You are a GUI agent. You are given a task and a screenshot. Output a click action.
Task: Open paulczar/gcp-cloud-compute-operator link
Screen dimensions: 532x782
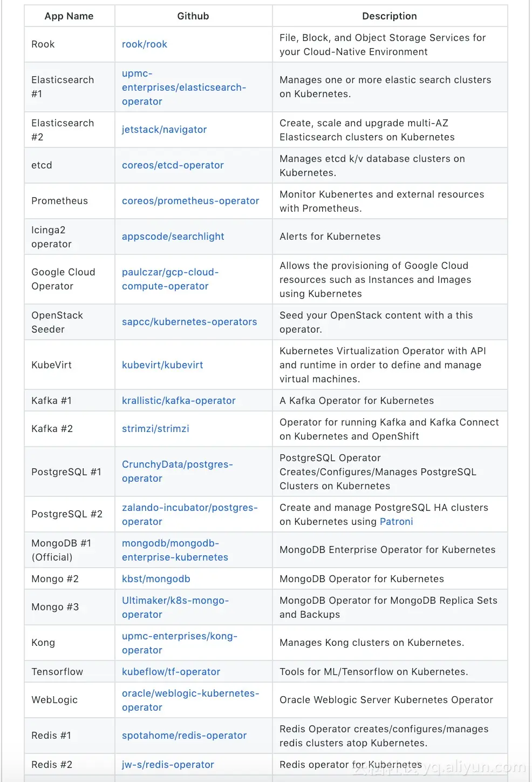(170, 279)
